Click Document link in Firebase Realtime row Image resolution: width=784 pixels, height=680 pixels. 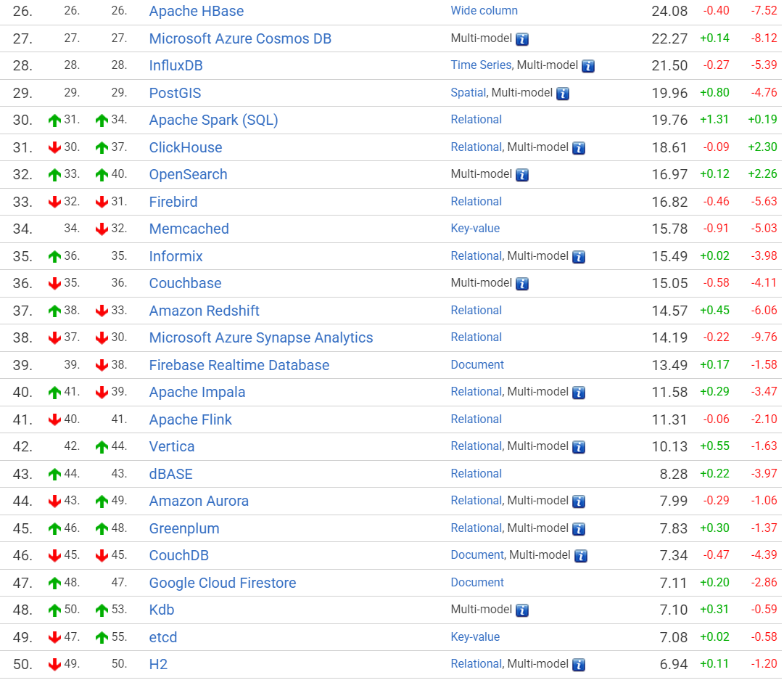click(477, 365)
